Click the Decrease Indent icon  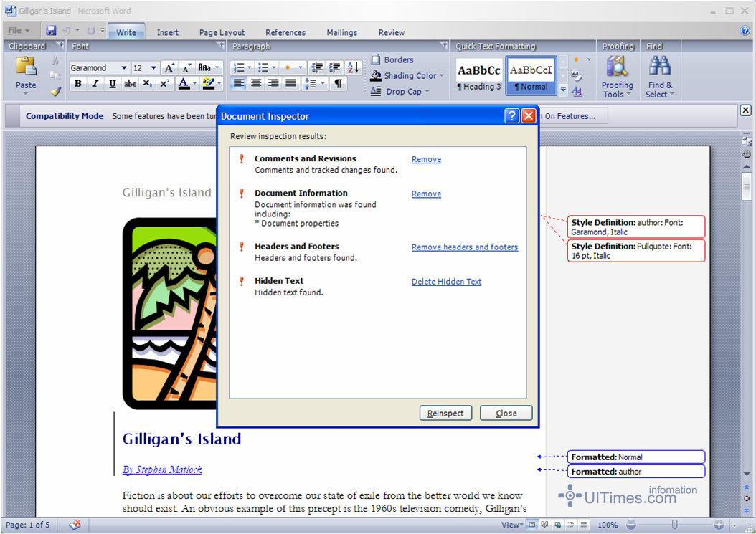click(x=317, y=68)
